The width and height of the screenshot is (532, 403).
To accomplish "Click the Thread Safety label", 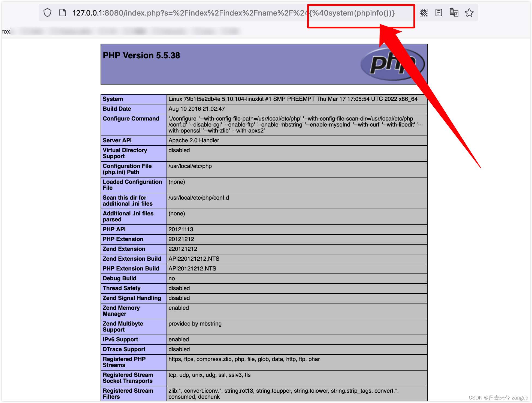I will tap(122, 288).
